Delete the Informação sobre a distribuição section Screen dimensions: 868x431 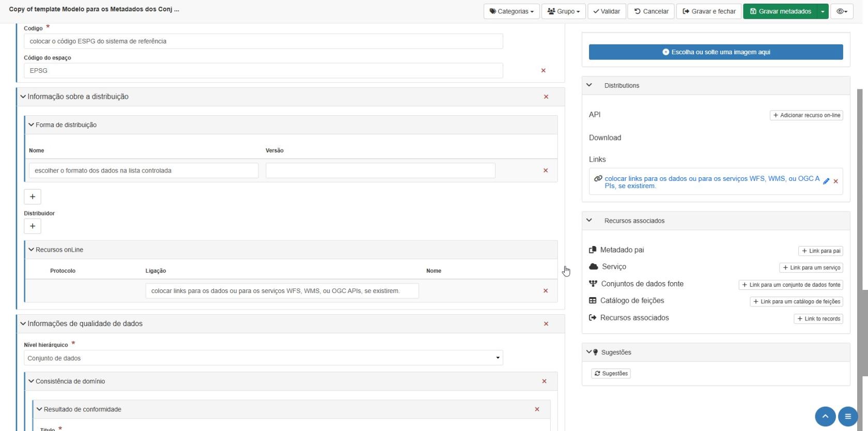[546, 97]
